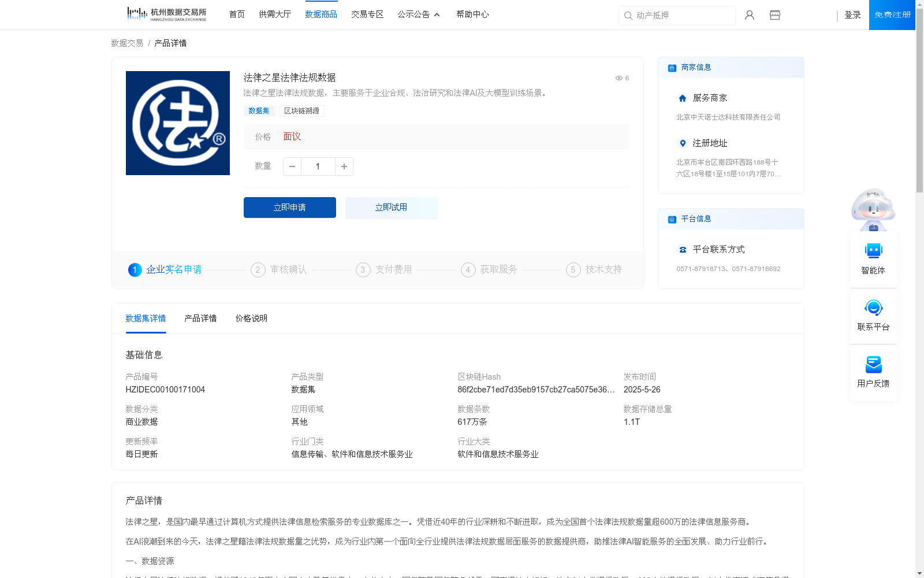Click the 617万条 data count
The height and width of the screenshot is (578, 924).
pyautogui.click(x=472, y=422)
